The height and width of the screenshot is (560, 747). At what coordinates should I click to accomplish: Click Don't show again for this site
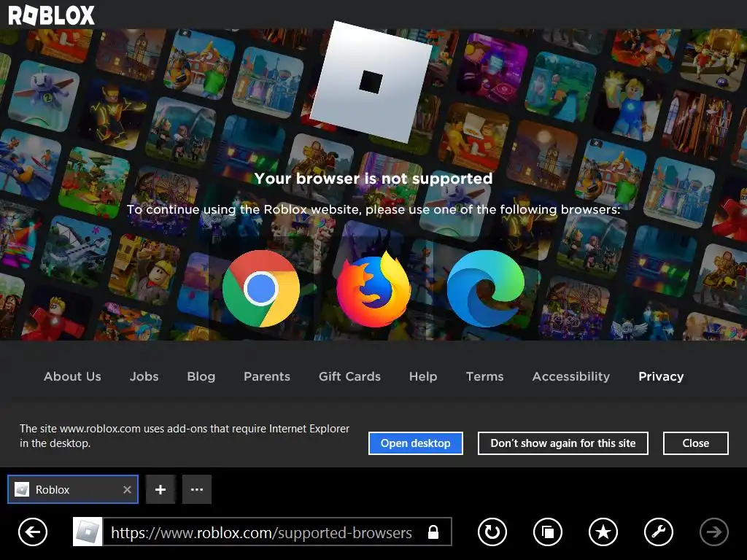(563, 443)
